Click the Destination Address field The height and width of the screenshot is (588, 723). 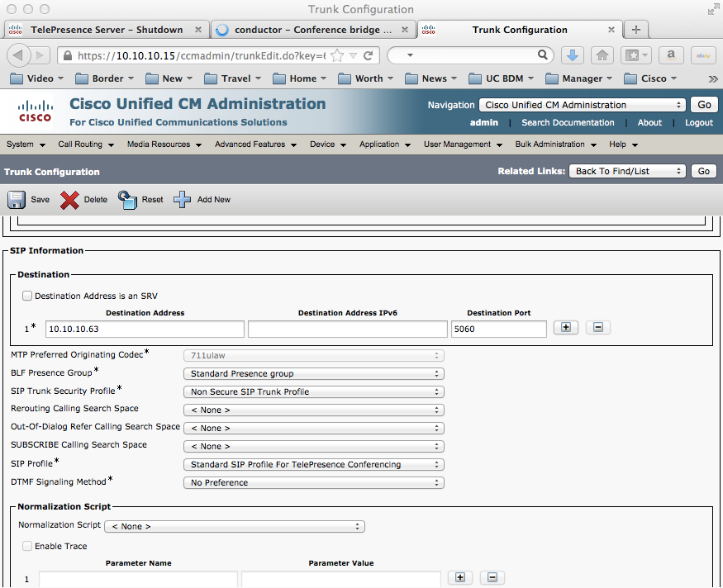tap(145, 329)
